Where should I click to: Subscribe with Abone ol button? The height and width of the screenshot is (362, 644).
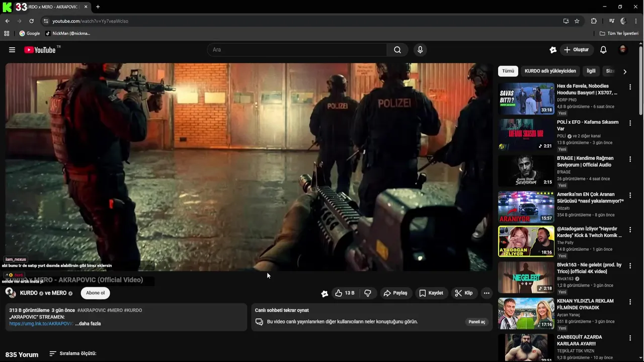(x=96, y=293)
